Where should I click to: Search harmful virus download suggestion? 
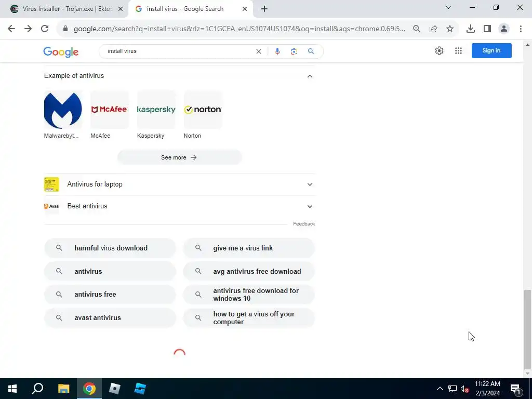pyautogui.click(x=110, y=248)
